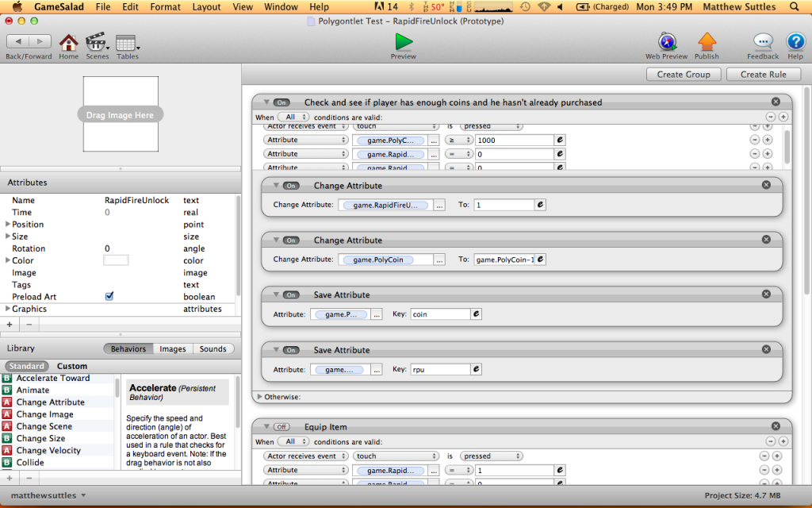Viewport: 812px width, 508px height.
Task: Click the Create Rule button
Action: 764,74
